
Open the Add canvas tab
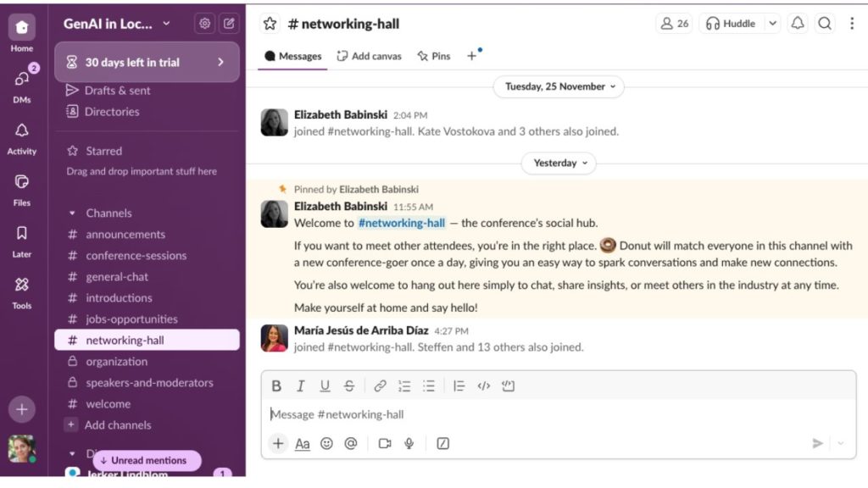point(369,56)
